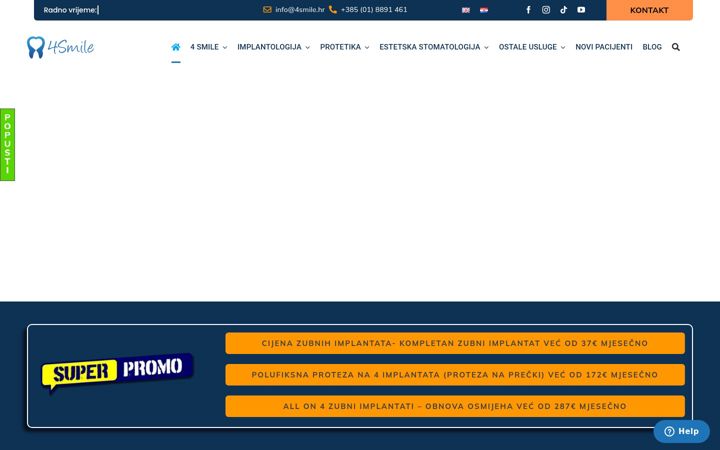This screenshot has width=720, height=450.
Task: Click the Help chat button
Action: point(681,431)
